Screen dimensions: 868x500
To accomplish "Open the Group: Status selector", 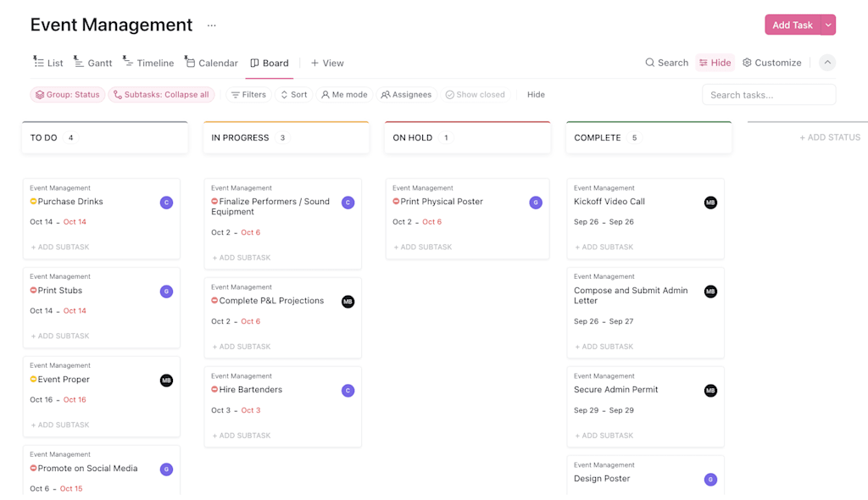I will tap(68, 95).
